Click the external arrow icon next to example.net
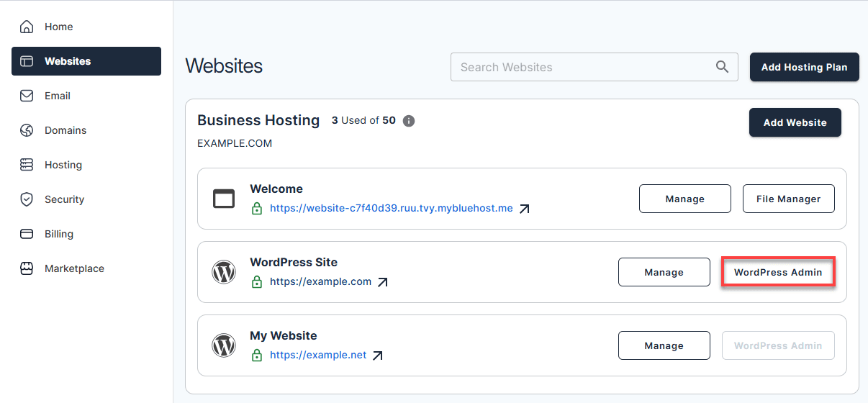The image size is (868, 403). (378, 356)
